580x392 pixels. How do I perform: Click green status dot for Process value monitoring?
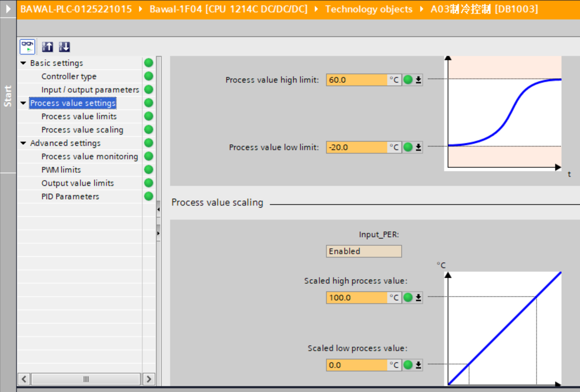coord(149,156)
